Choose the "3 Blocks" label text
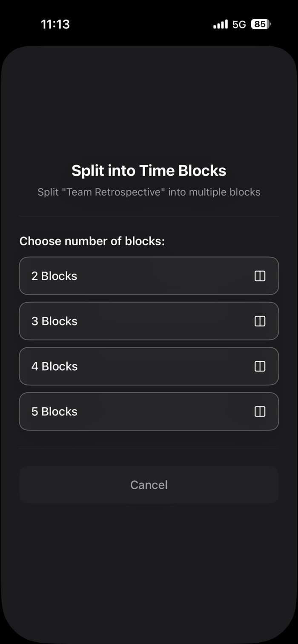Screen dimensions: 298x644 54,321
